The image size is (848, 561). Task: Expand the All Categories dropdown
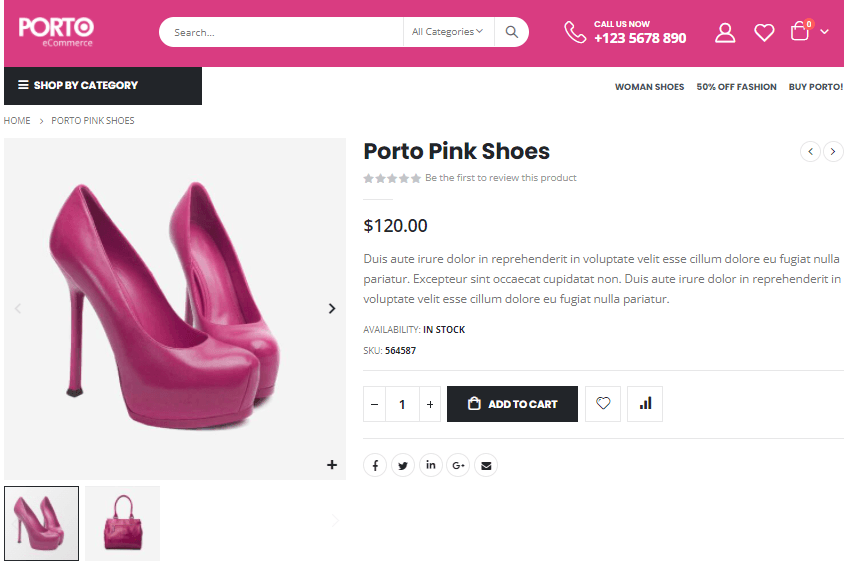pyautogui.click(x=447, y=32)
